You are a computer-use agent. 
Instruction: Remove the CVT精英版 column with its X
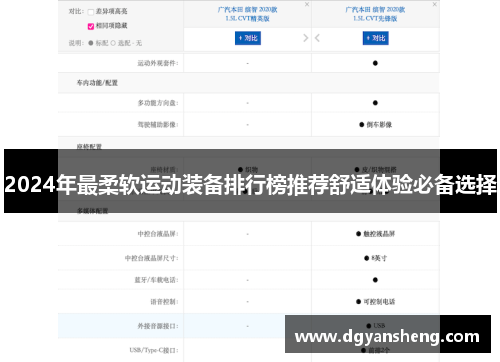(307, 4)
